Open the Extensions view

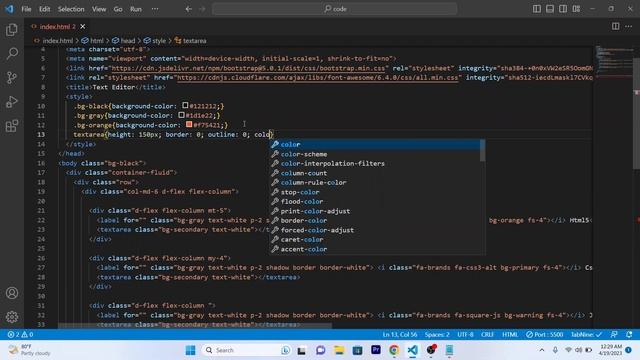point(12,126)
